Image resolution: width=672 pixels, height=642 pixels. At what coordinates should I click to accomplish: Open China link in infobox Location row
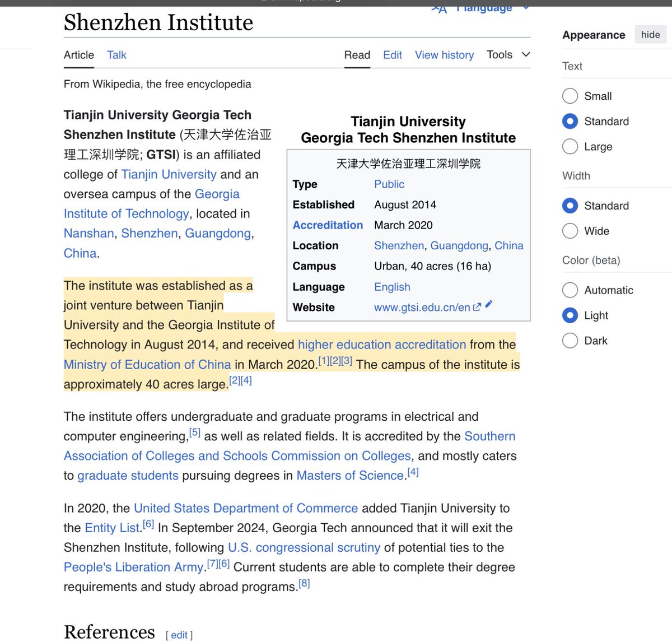tap(509, 245)
